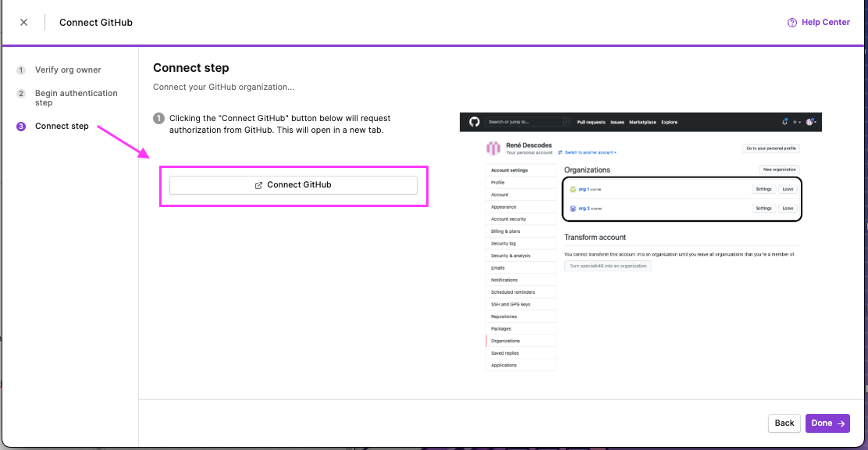Click the "Connect GitHub" dialog title
The width and height of the screenshot is (868, 450).
96,23
